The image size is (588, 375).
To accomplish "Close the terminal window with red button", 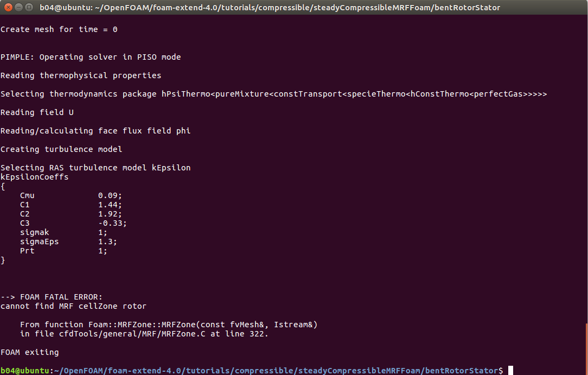I will coord(8,7).
